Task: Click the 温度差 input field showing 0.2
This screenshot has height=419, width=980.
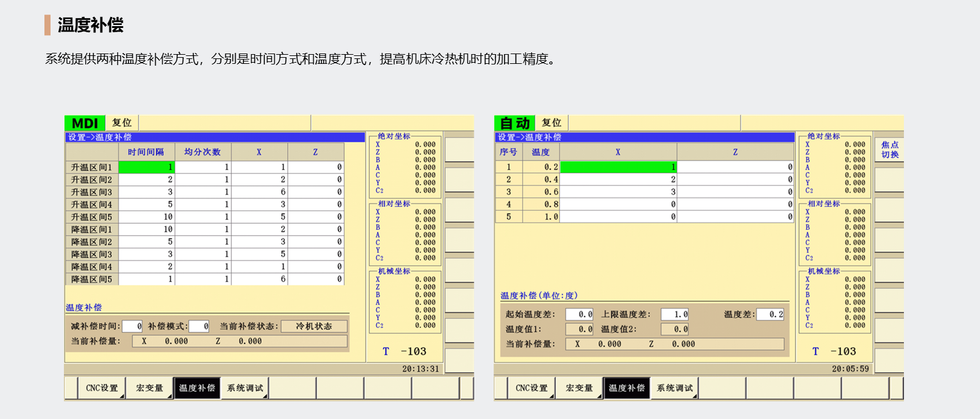Action: pyautogui.click(x=770, y=314)
